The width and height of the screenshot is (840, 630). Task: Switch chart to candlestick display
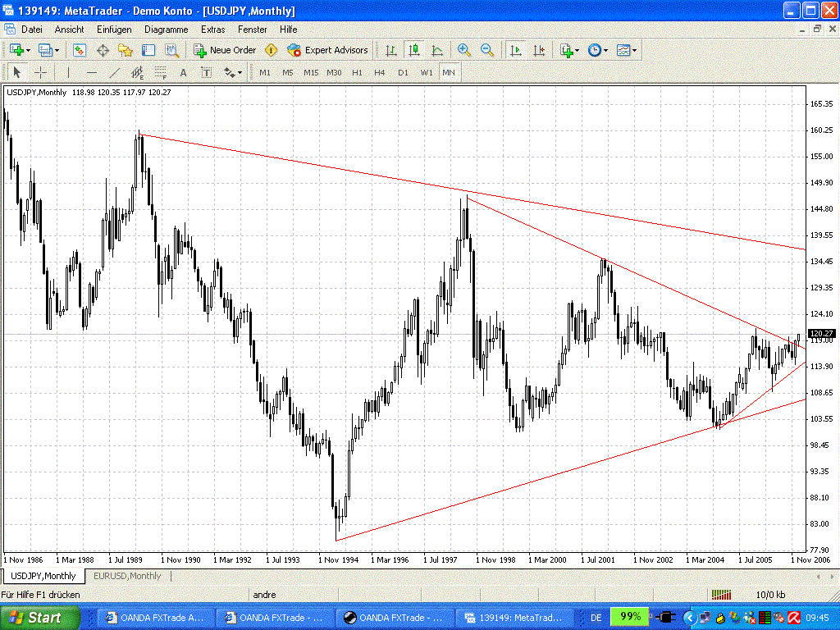414,50
